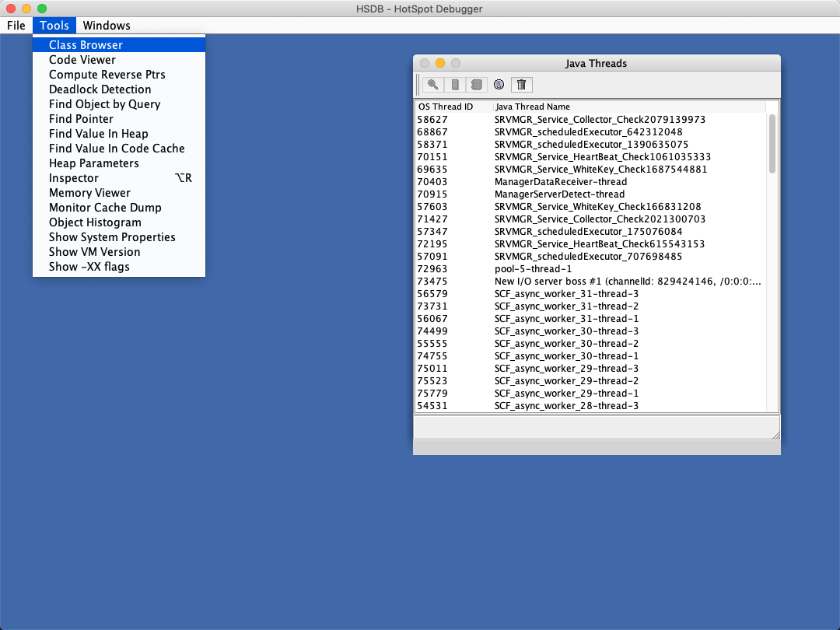The height and width of the screenshot is (630, 840).
Task: Select thread SRVMGR_Service_Collector_Check2079139973
Action: pos(591,120)
